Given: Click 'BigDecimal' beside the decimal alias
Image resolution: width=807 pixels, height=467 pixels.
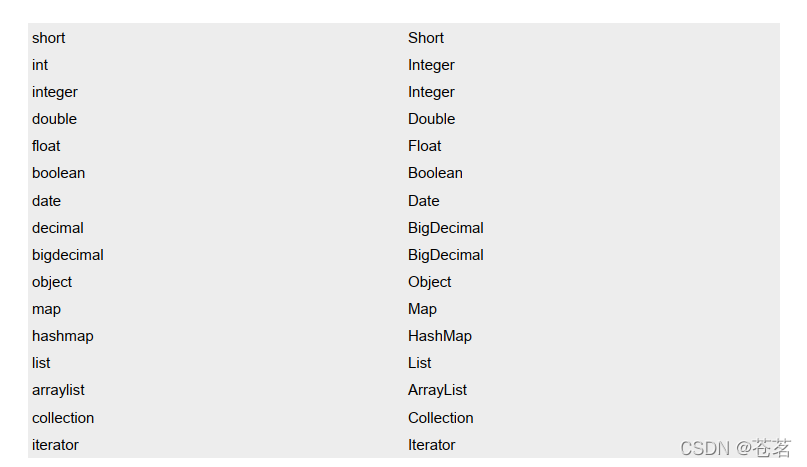Looking at the screenshot, I should coord(446,229).
